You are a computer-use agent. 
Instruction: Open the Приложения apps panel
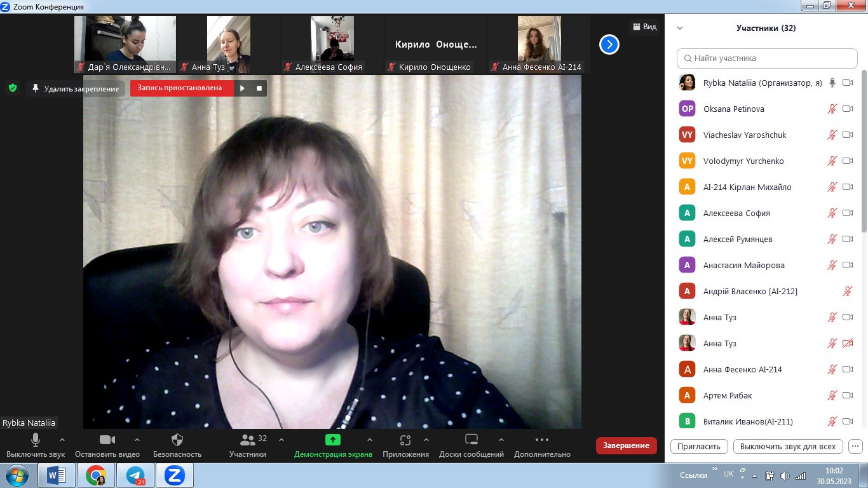[x=405, y=445]
